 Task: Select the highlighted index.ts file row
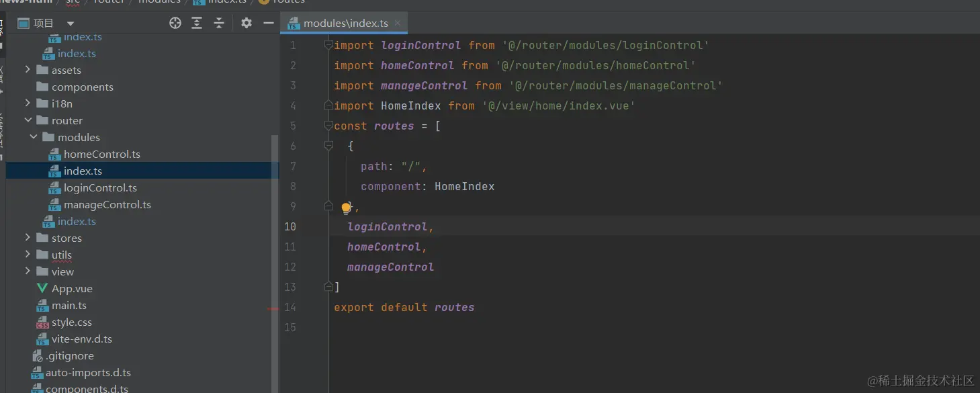142,171
